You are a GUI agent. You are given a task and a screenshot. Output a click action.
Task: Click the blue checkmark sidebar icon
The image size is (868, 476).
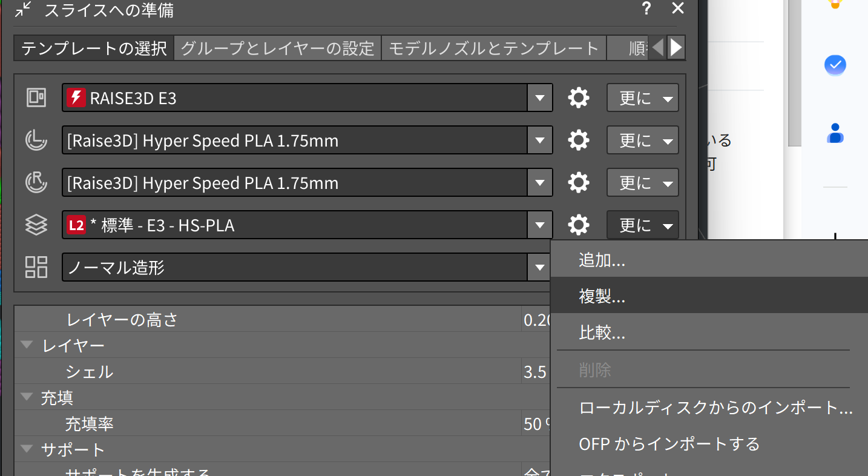[x=835, y=65]
